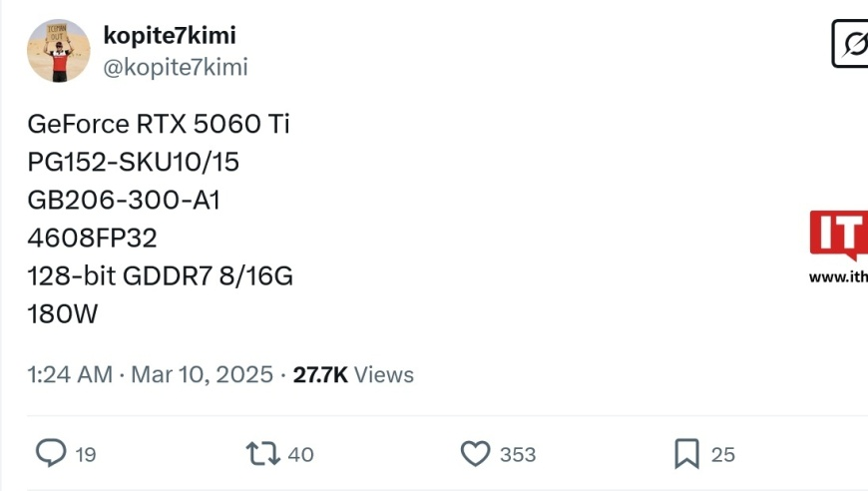Screen dimensions: 868x491
Task: Click the reply count 19
Action: tap(86, 455)
